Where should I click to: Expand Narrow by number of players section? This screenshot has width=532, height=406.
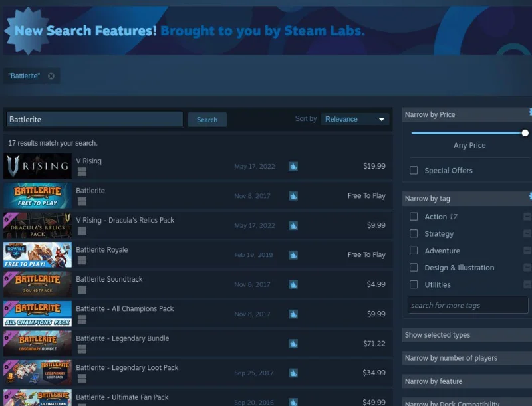point(467,358)
